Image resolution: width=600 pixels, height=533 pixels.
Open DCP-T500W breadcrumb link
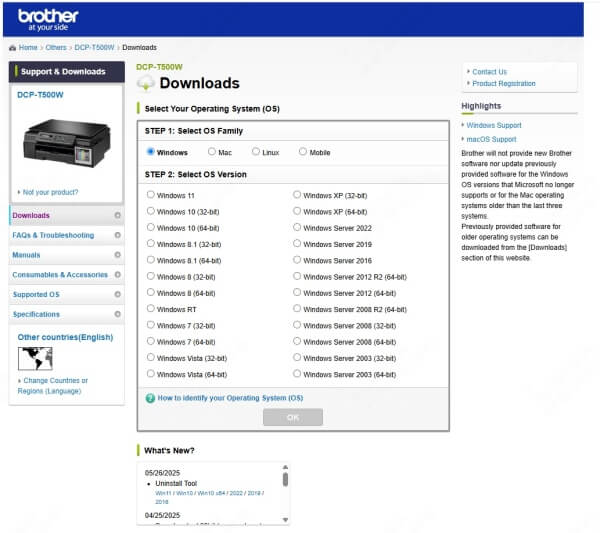(94, 47)
